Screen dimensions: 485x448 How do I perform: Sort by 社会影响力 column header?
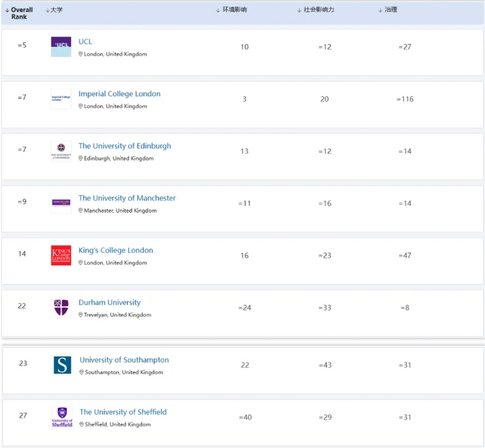click(x=316, y=10)
